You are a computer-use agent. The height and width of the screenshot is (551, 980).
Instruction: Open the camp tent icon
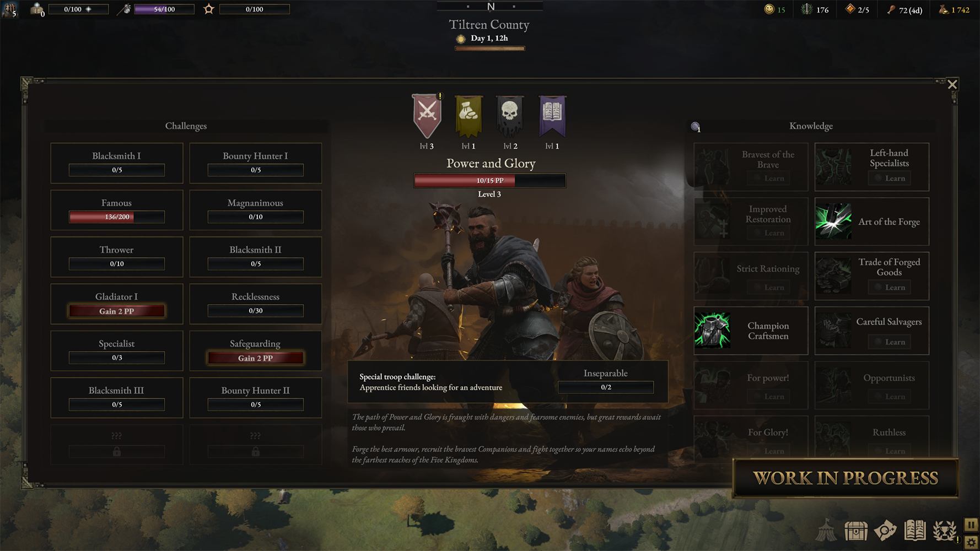(x=826, y=531)
